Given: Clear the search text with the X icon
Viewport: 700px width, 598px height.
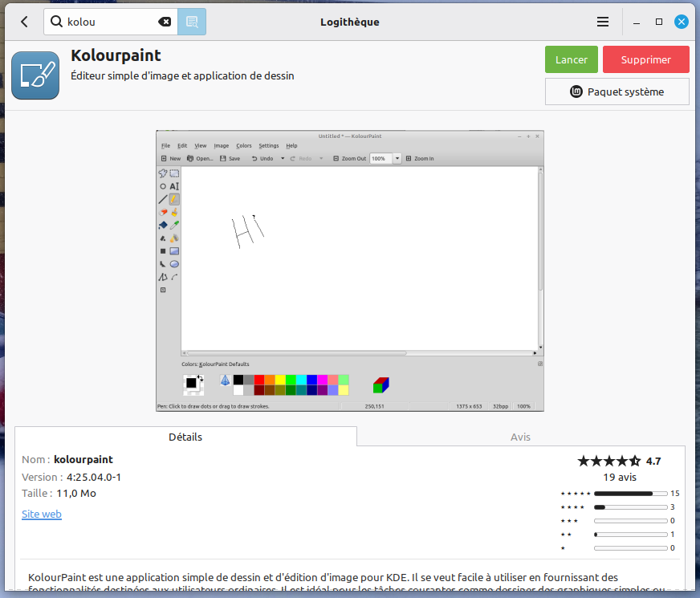Looking at the screenshot, I should [165, 22].
